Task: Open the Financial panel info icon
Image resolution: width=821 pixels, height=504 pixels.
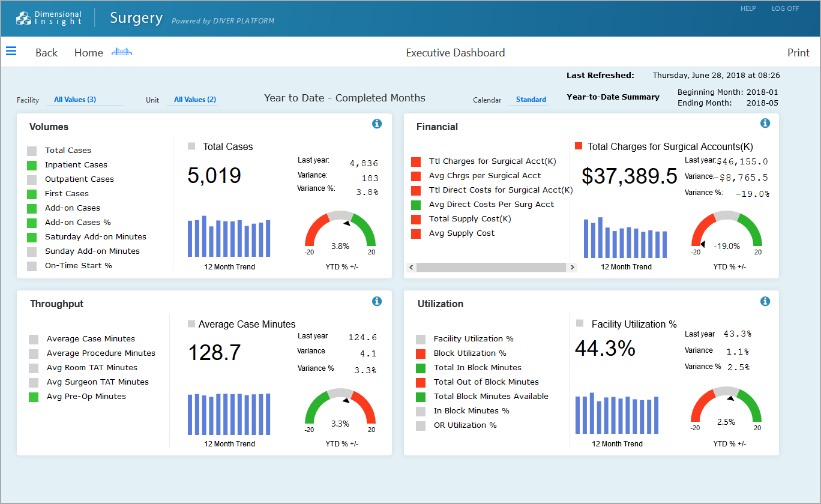Action: click(765, 123)
